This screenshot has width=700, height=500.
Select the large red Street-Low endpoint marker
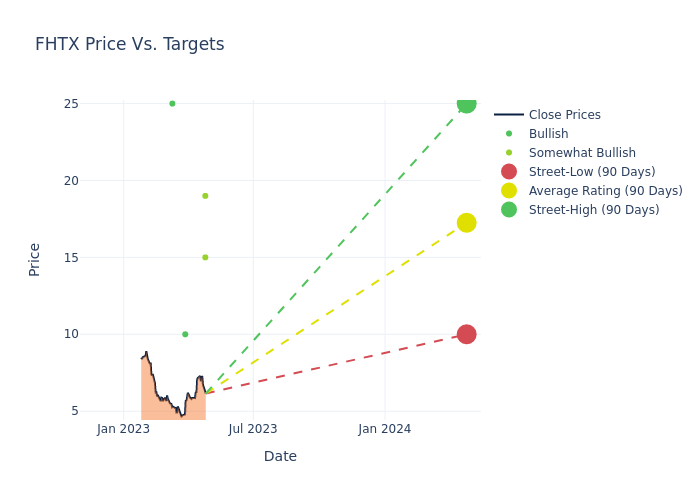[466, 334]
